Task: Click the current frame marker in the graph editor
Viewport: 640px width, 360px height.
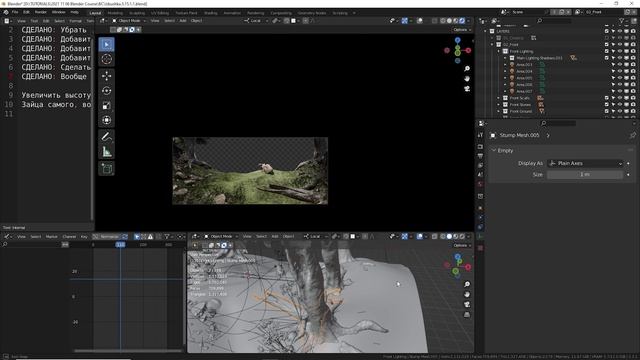Action: (120, 244)
